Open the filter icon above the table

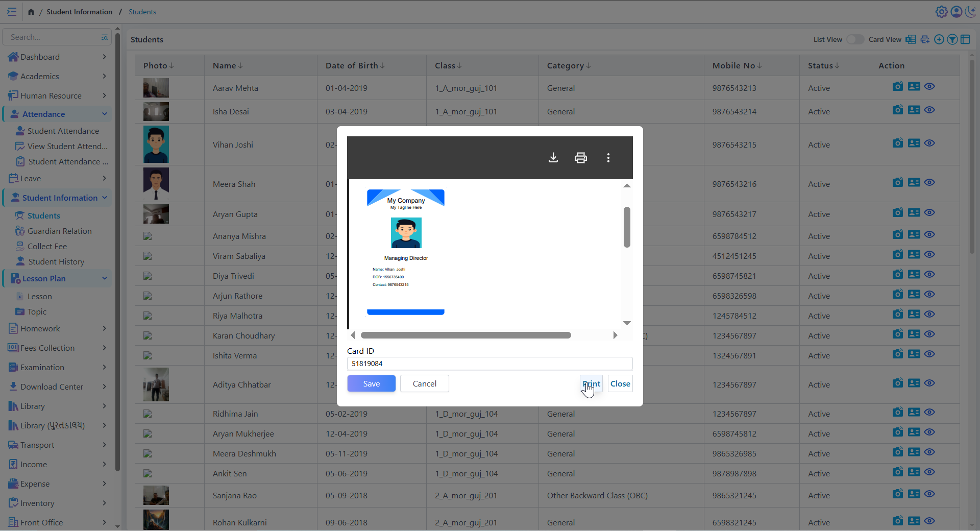click(x=952, y=39)
